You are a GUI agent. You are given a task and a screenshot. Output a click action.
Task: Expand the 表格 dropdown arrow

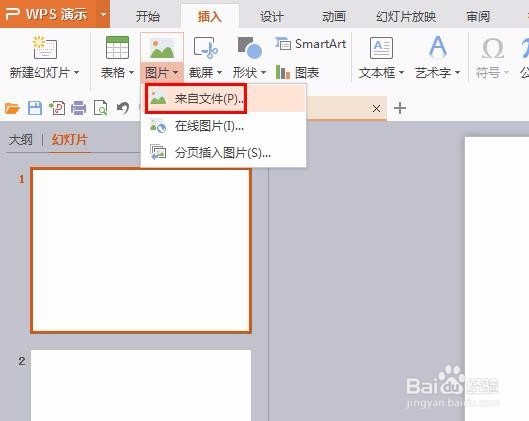[x=131, y=72]
